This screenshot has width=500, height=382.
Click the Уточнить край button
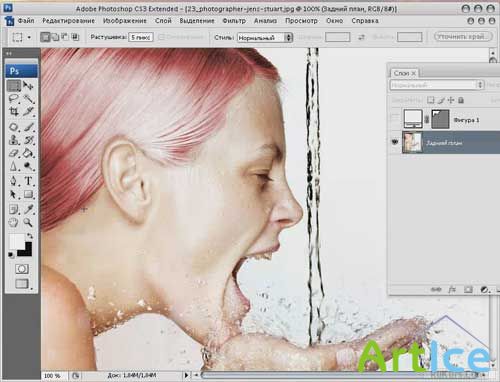click(x=463, y=36)
